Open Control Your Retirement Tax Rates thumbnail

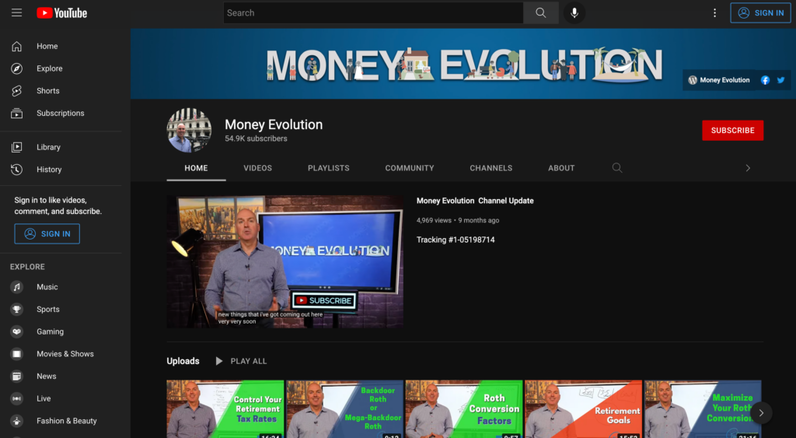click(225, 409)
